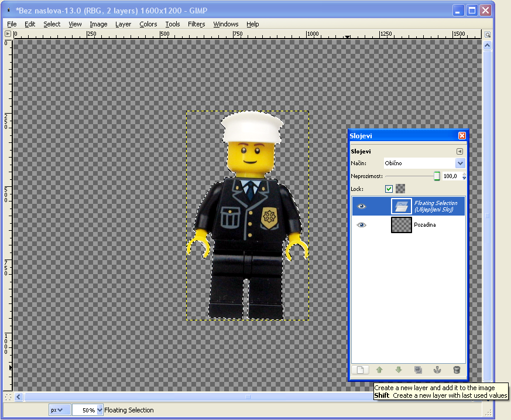
Task: Toggle Quick Mask at bottom left
Action: click(8, 397)
